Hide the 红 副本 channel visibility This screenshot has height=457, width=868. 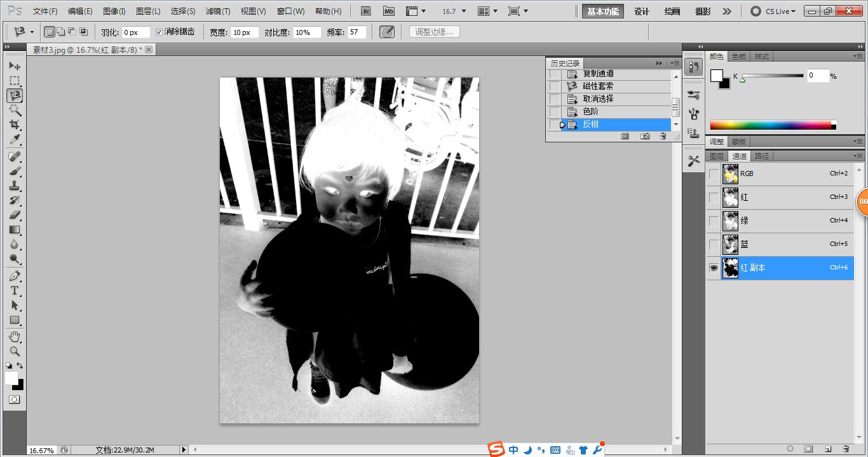(x=714, y=268)
